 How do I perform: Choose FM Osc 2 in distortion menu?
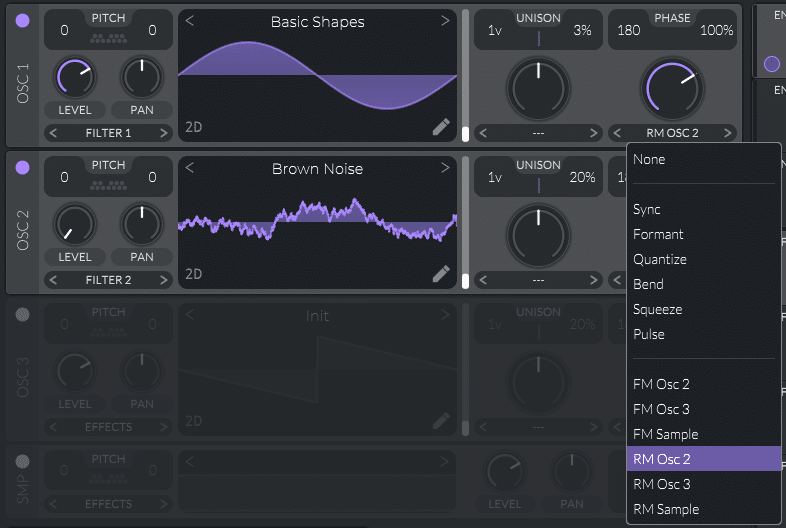click(703, 384)
